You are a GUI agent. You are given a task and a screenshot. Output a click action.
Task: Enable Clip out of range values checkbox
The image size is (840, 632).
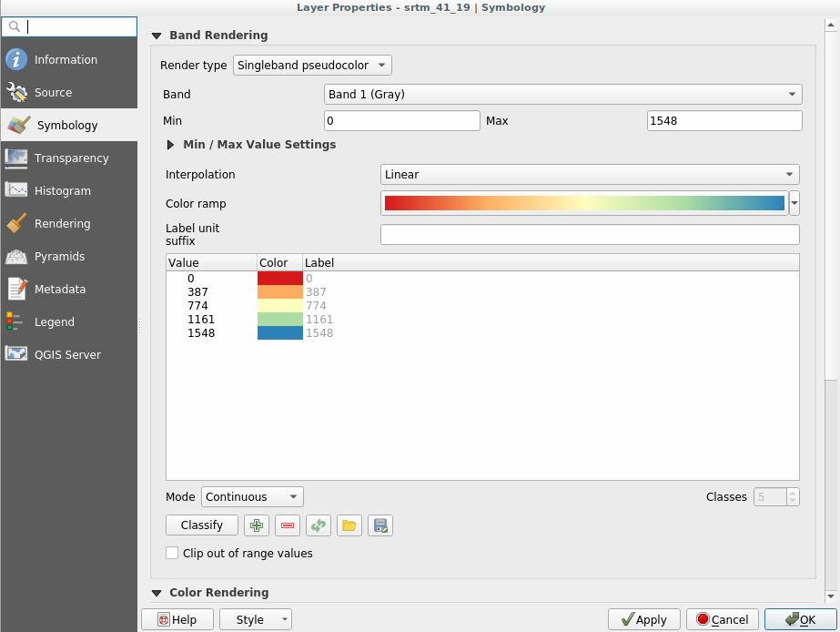tap(172, 553)
